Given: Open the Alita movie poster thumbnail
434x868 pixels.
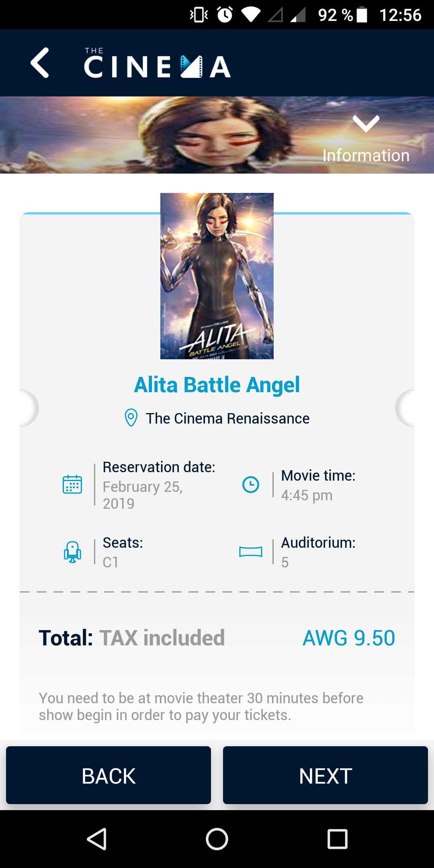Looking at the screenshot, I should [x=217, y=276].
